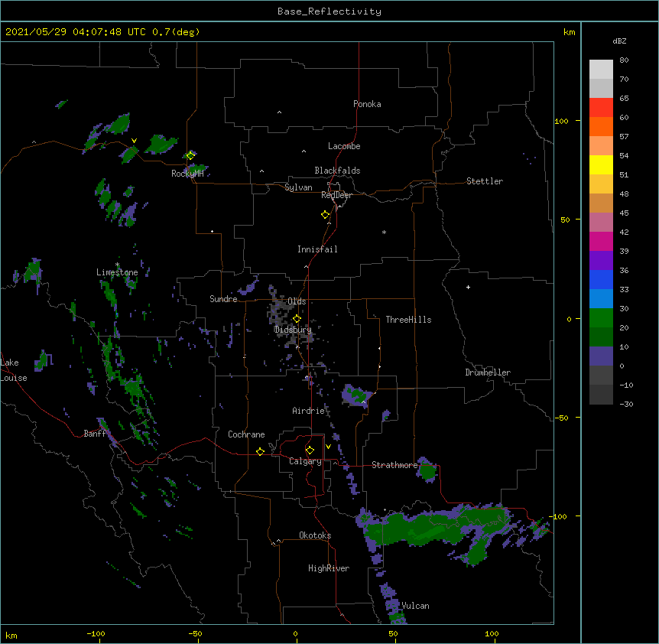Screen dimensions: 659x644
Task: Click the gray clutter echoes around Olds
Action: [290, 317]
